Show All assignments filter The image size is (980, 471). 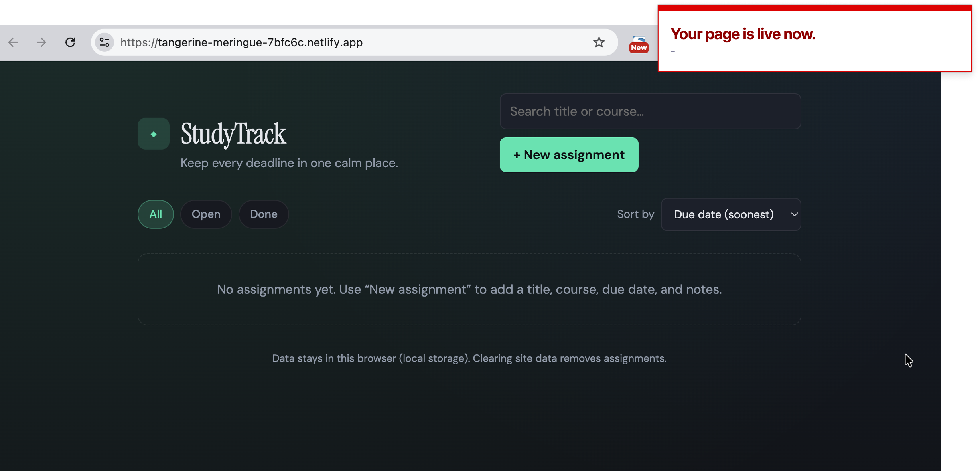click(x=156, y=214)
